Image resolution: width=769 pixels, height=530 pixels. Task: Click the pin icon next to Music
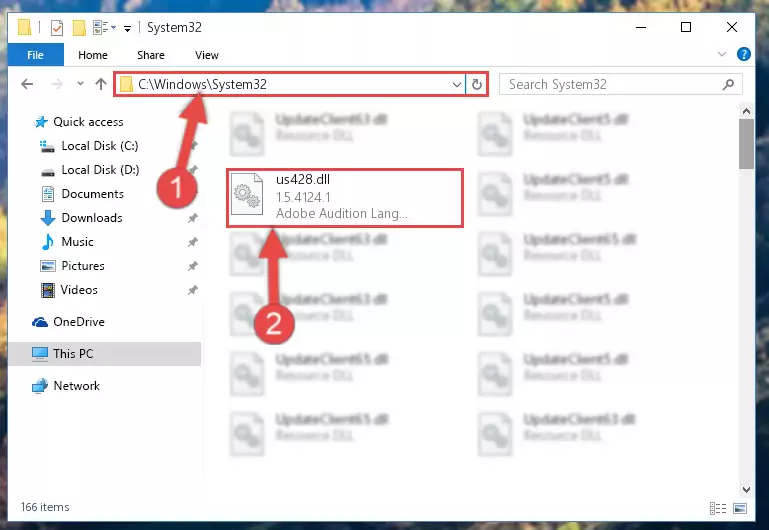coord(193,242)
